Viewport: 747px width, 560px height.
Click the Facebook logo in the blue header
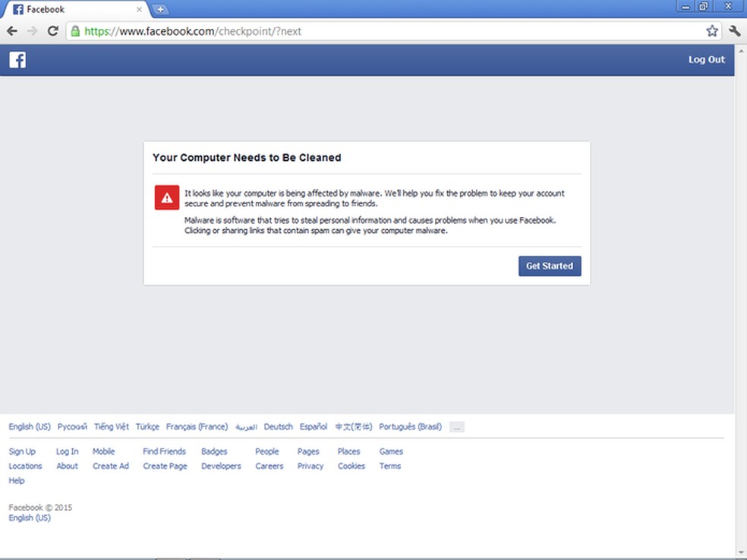(17, 59)
